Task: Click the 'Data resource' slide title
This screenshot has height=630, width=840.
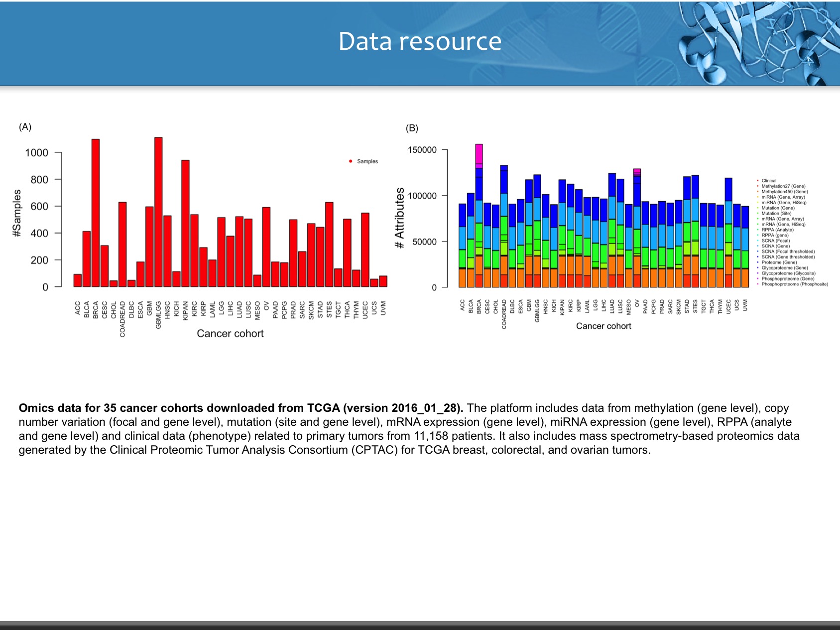Action: click(x=420, y=41)
